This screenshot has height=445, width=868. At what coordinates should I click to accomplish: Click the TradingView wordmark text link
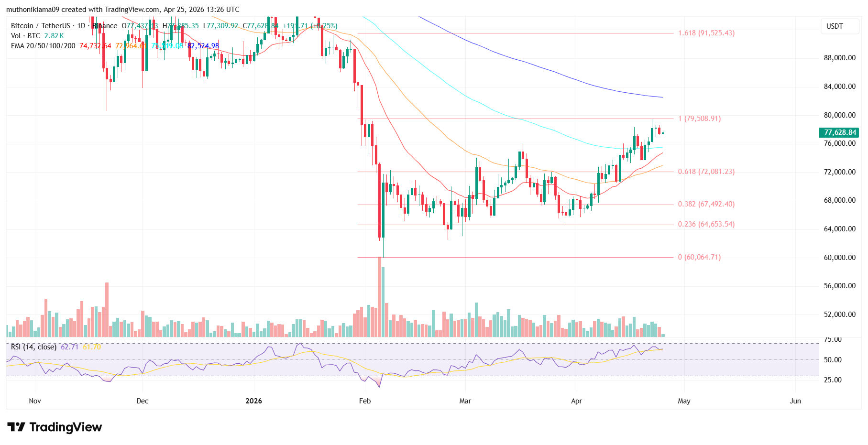click(x=66, y=427)
